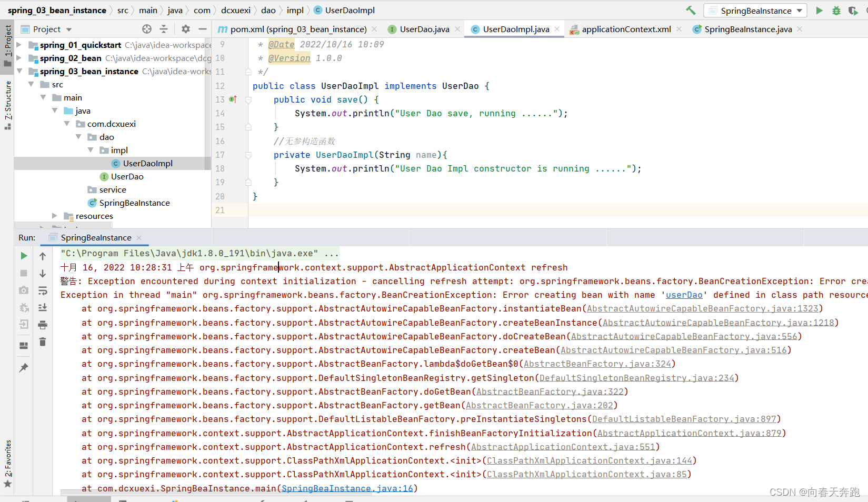Close the UserDao.java tab

[x=457, y=29]
